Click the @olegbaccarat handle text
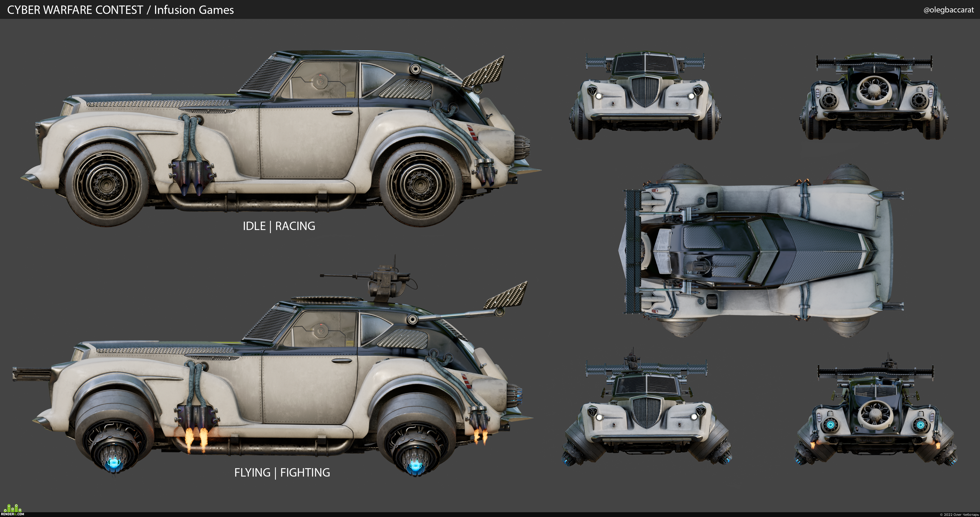This screenshot has width=980, height=517. pos(948,10)
